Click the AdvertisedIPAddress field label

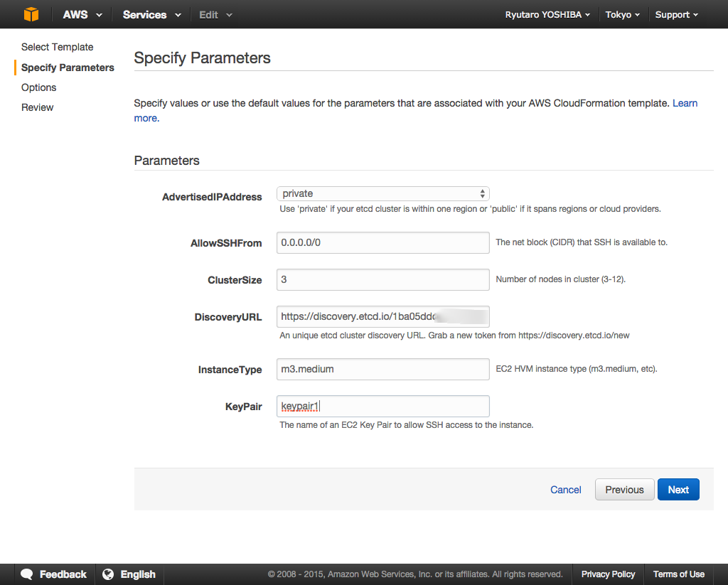coord(212,197)
